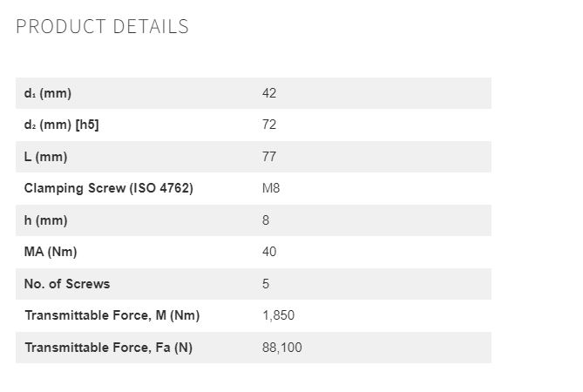Image resolution: width=583 pixels, height=392 pixels.
Task: Click the screw count value 5
Action: 266,284
